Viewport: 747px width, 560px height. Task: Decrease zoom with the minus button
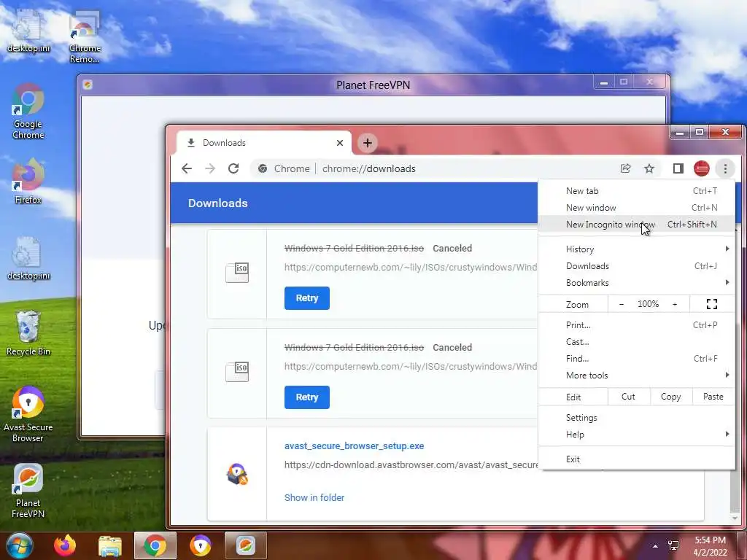622,304
